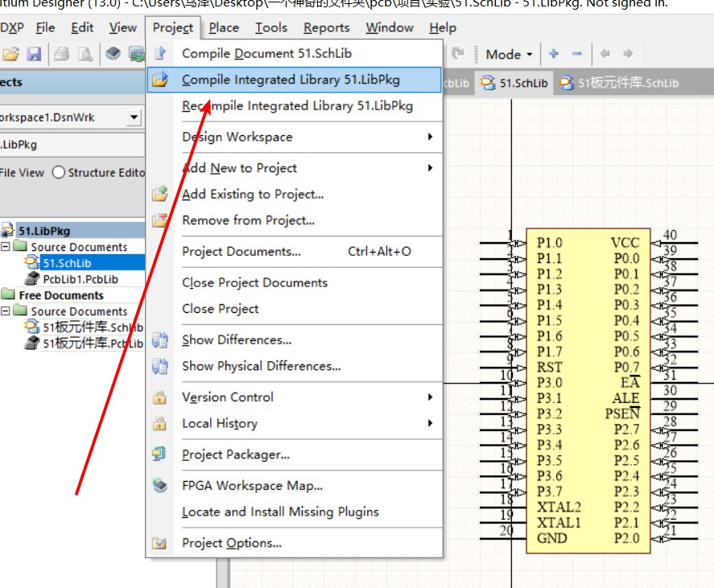
Task: Click the Show Physical Differences icon
Action: (x=160, y=366)
